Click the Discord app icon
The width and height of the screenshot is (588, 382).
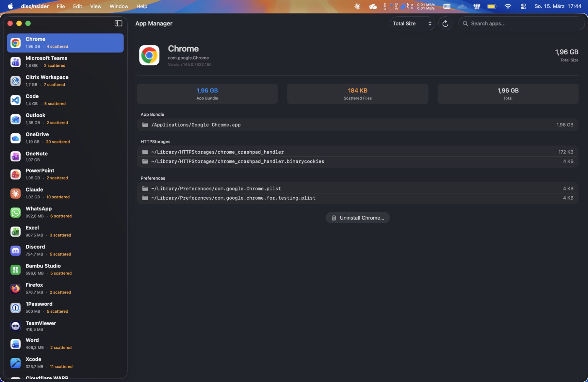(x=15, y=250)
